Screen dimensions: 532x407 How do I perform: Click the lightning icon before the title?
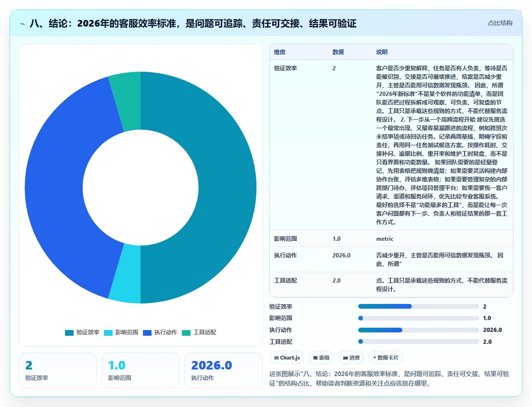point(23,24)
